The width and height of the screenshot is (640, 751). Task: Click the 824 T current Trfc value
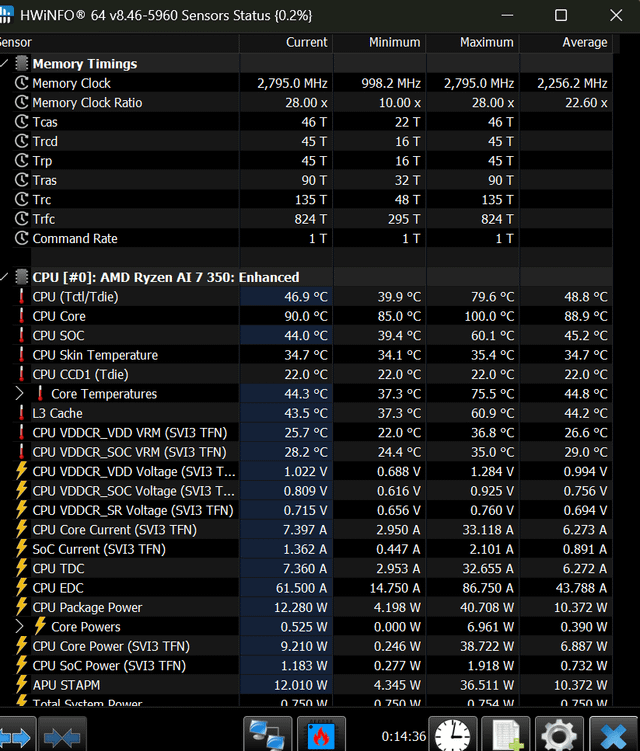pos(310,219)
